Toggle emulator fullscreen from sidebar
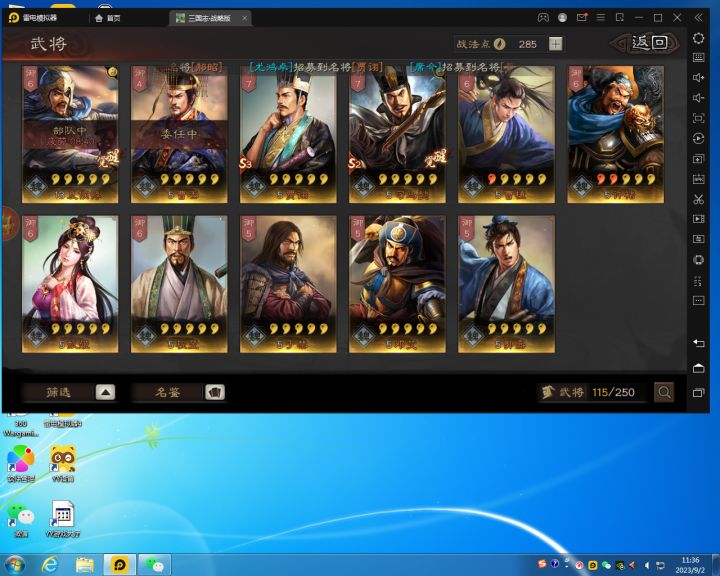Viewport: 720px width, 576px height. [x=698, y=118]
